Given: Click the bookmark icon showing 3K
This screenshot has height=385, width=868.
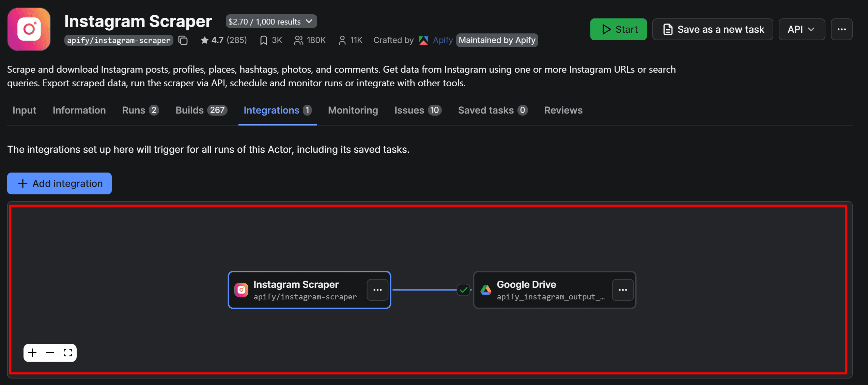Looking at the screenshot, I should [x=263, y=40].
